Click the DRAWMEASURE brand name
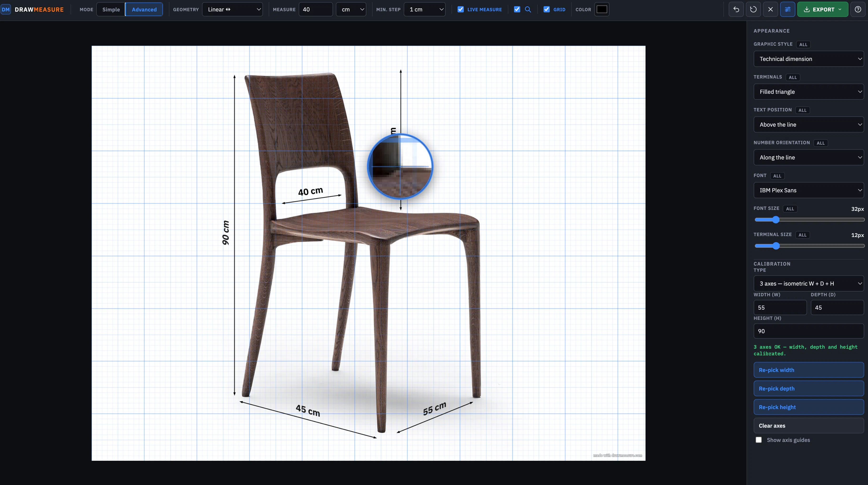Viewport: 868px width, 485px height. click(39, 10)
